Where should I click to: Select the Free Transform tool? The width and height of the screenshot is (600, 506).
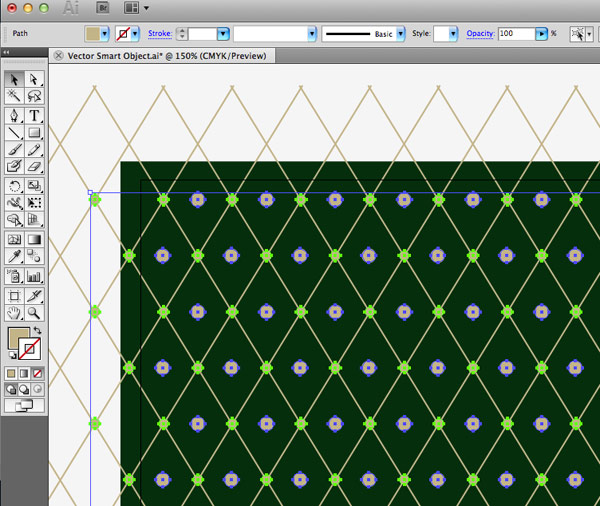tap(34, 203)
